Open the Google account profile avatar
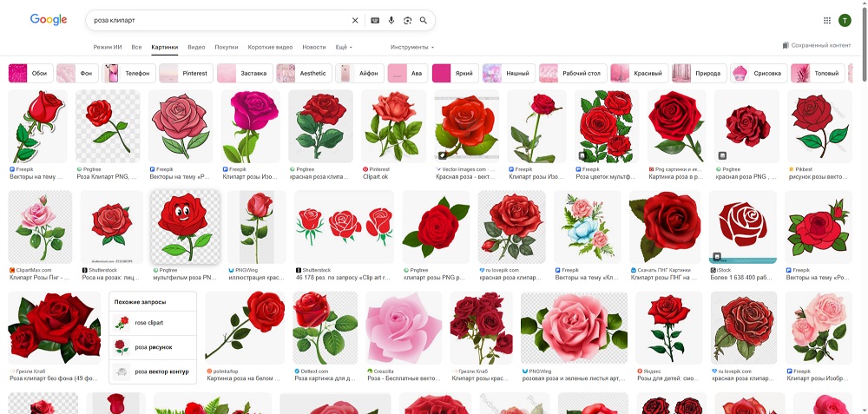Viewport: 868px width, 414px height. point(845,20)
